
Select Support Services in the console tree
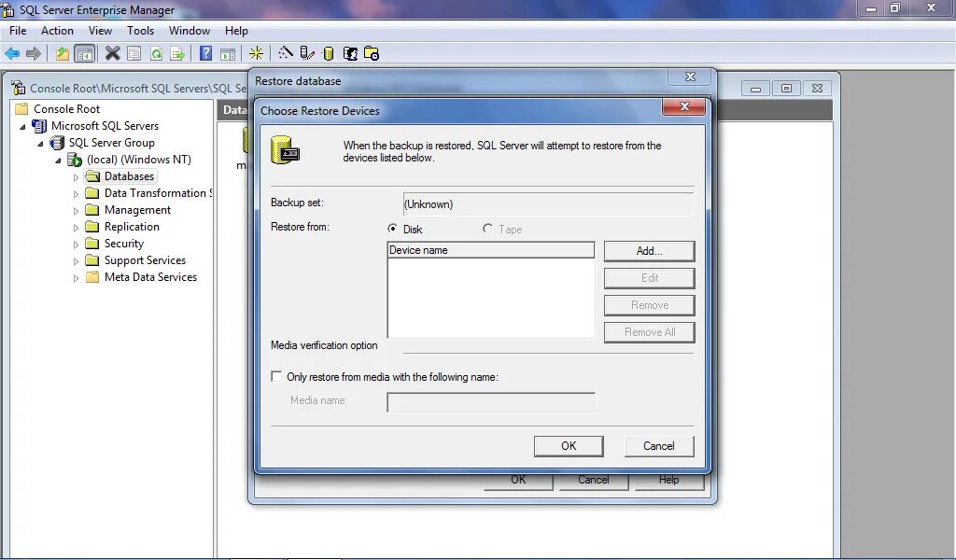tap(145, 260)
